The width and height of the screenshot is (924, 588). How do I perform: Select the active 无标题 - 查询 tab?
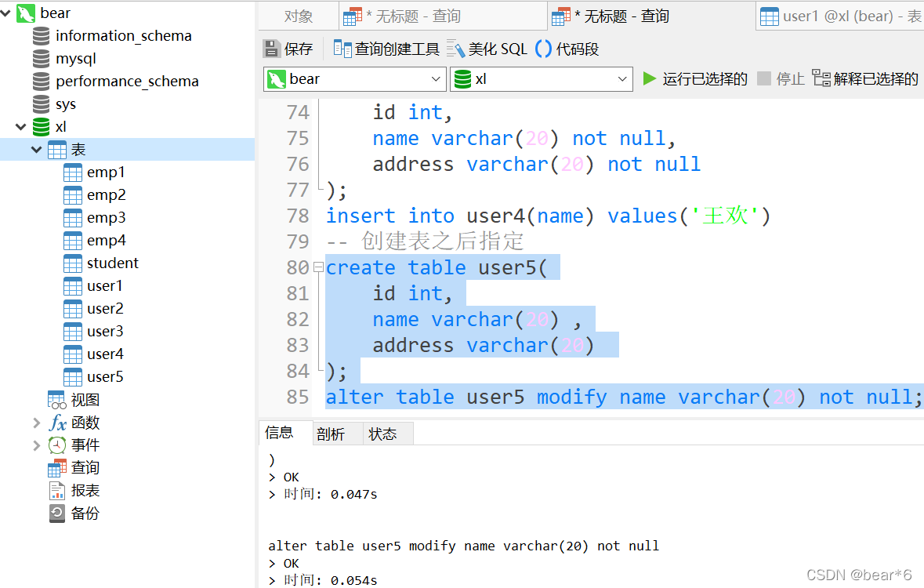tap(651, 16)
